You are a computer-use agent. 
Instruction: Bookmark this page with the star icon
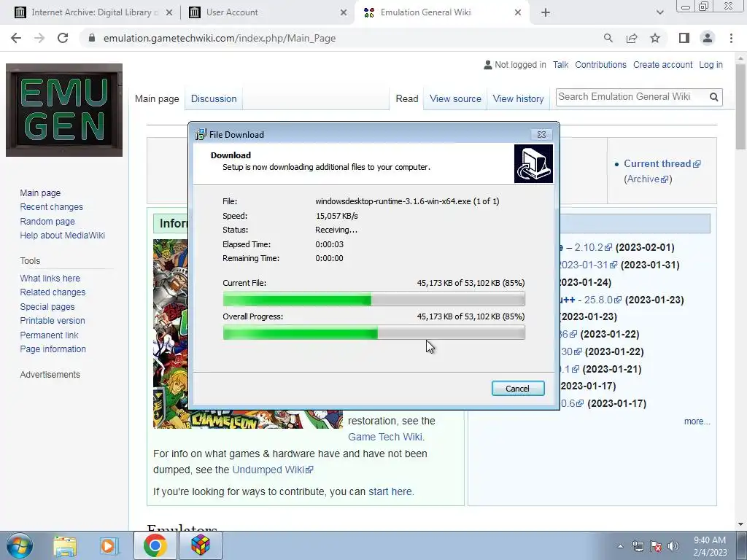tap(655, 38)
